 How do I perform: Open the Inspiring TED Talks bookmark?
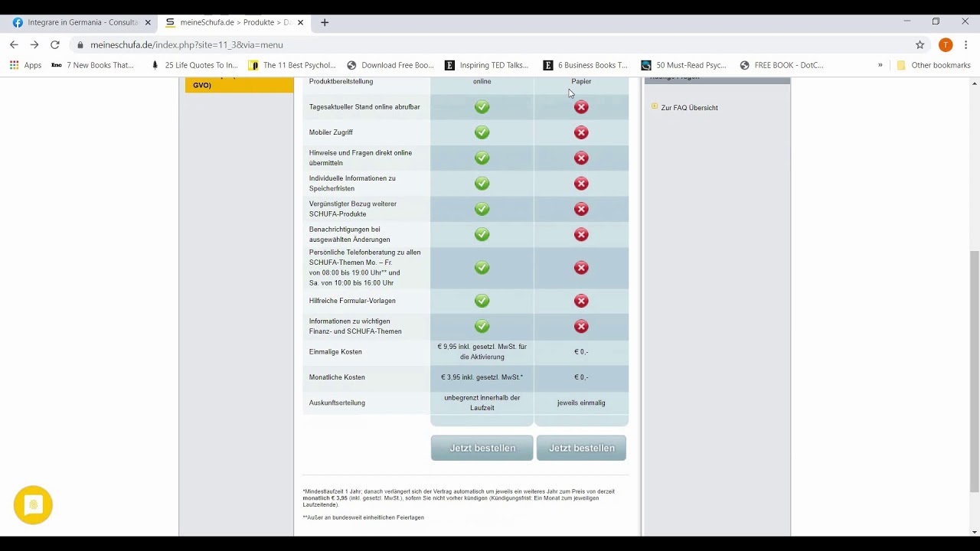[487, 65]
